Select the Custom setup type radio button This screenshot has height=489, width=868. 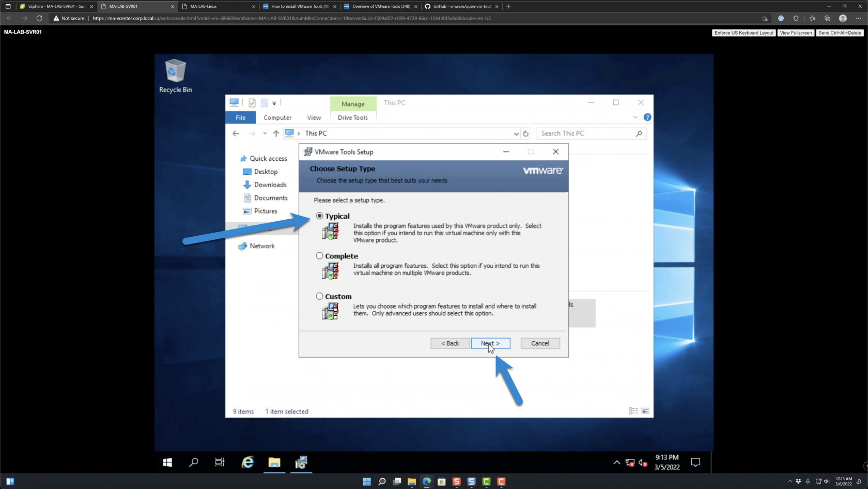click(319, 296)
